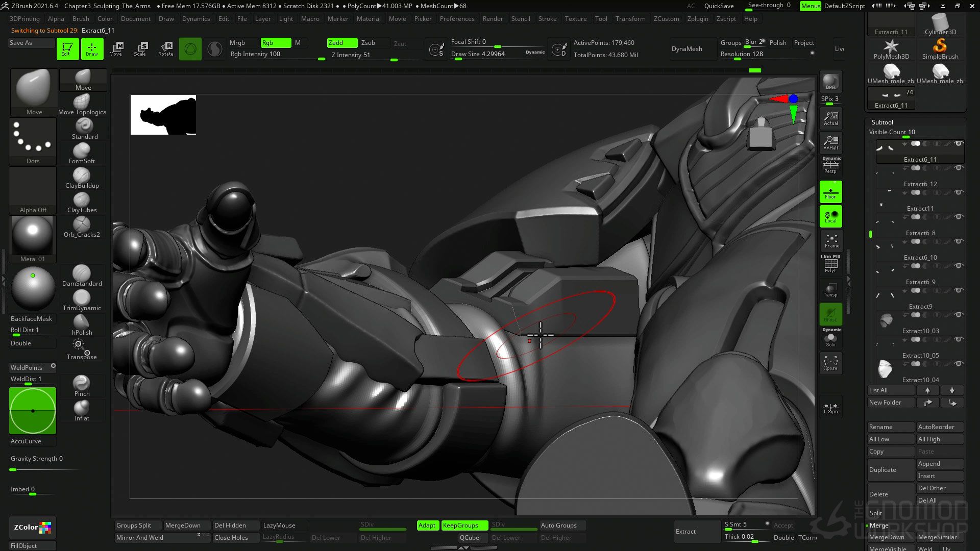The width and height of the screenshot is (980, 551).
Task: Toggle the Floor grid icon
Action: tap(830, 192)
